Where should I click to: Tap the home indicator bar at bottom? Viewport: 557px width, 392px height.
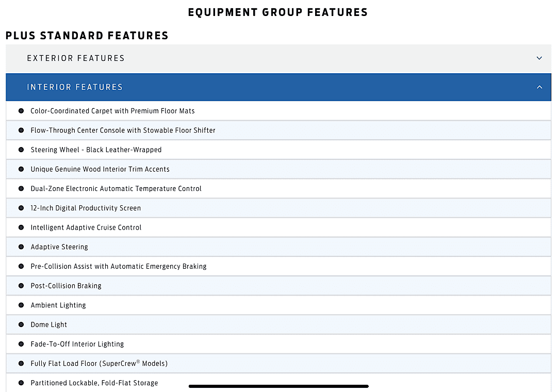coord(278,386)
